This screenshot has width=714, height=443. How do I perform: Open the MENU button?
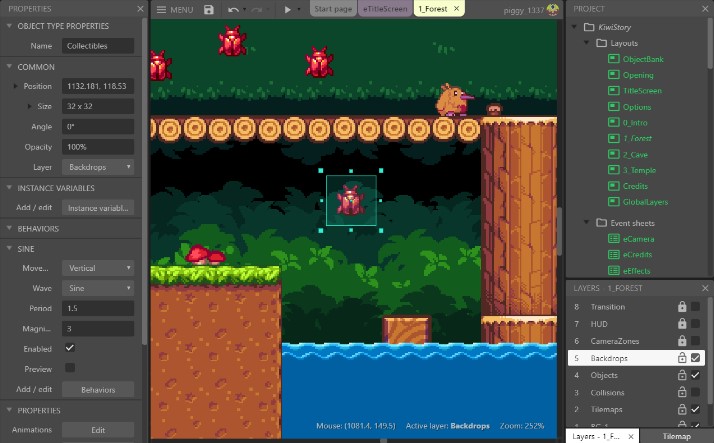coord(175,9)
